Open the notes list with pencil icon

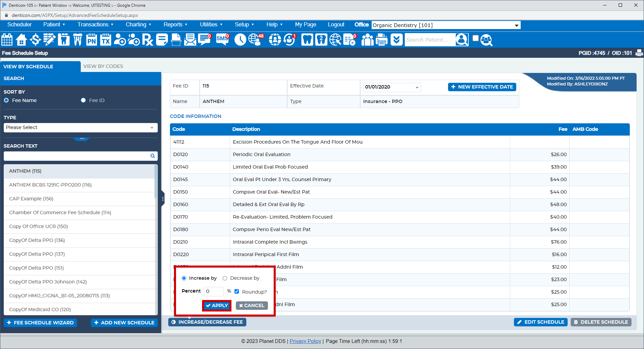click(49, 40)
